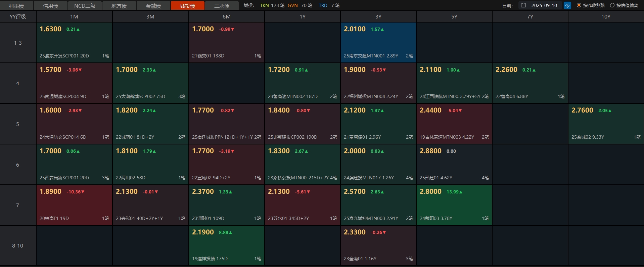The width and height of the screenshot is (644, 267).
Task: Select the 按昨收涨跌 radio option
Action: (x=579, y=5)
